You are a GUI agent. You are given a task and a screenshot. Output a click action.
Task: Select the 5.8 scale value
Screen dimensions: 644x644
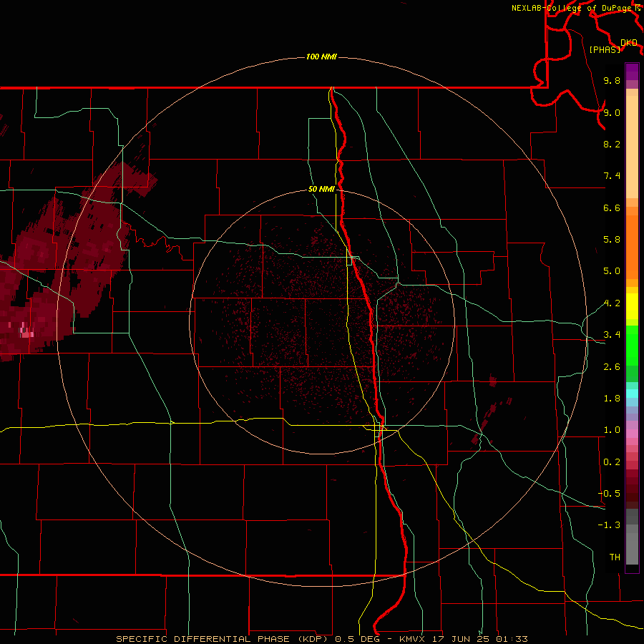tap(612, 240)
